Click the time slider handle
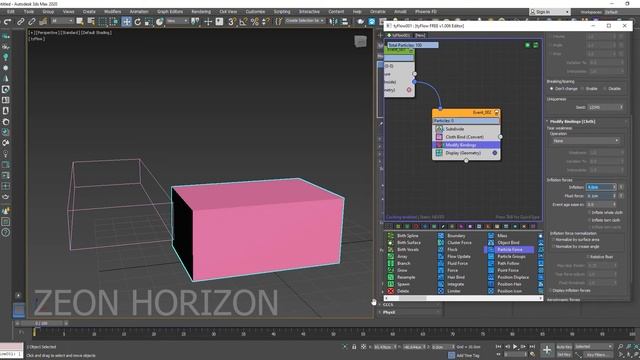This screenshot has width=640, height=360. point(41,323)
